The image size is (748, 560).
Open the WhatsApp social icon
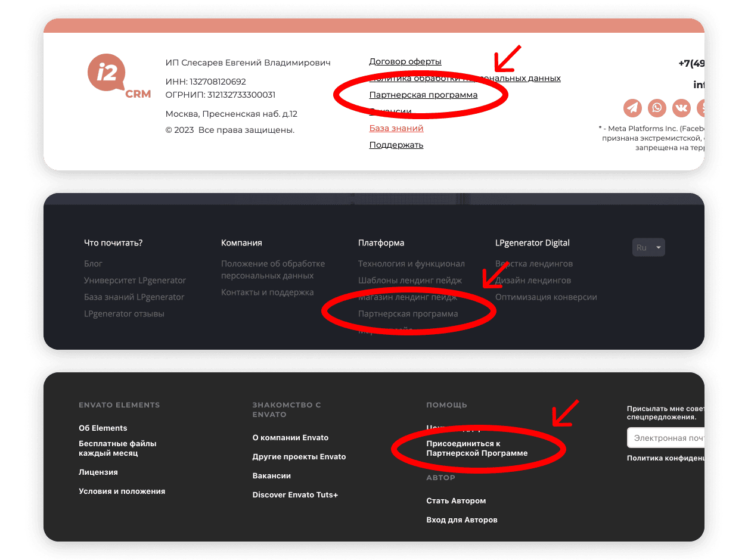(657, 108)
